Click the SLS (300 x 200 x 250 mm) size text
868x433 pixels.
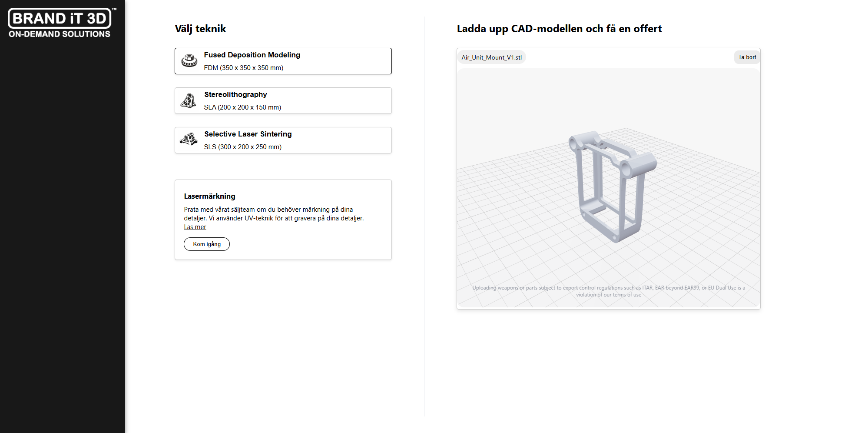pos(242,147)
